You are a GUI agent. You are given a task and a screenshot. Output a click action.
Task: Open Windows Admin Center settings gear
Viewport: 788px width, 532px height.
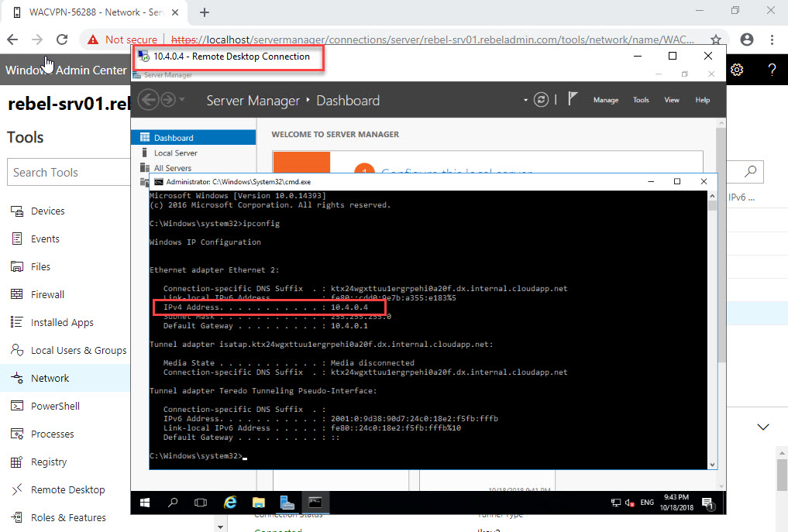[x=737, y=70]
